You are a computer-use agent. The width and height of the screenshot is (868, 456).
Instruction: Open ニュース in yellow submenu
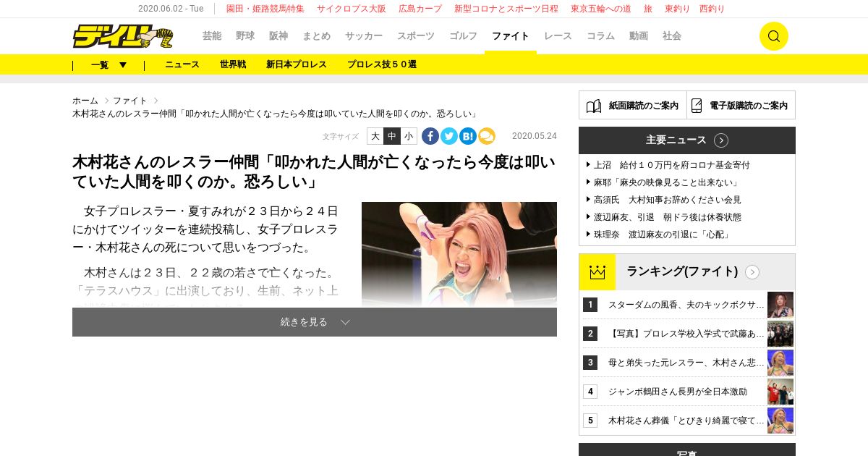[x=182, y=64]
